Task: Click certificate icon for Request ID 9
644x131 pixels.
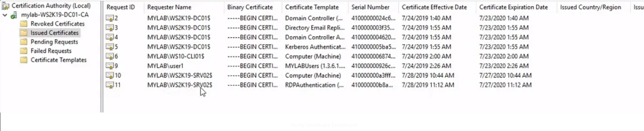Action: pyautogui.click(x=110, y=66)
